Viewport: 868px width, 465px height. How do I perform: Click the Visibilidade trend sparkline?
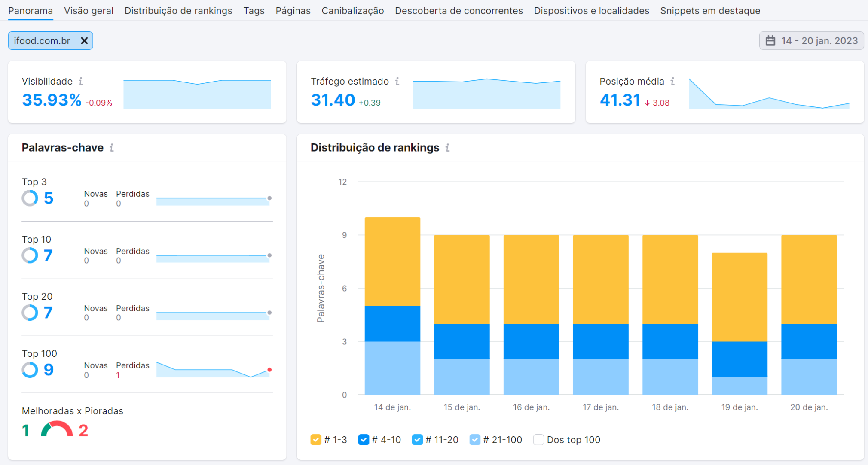click(x=197, y=94)
